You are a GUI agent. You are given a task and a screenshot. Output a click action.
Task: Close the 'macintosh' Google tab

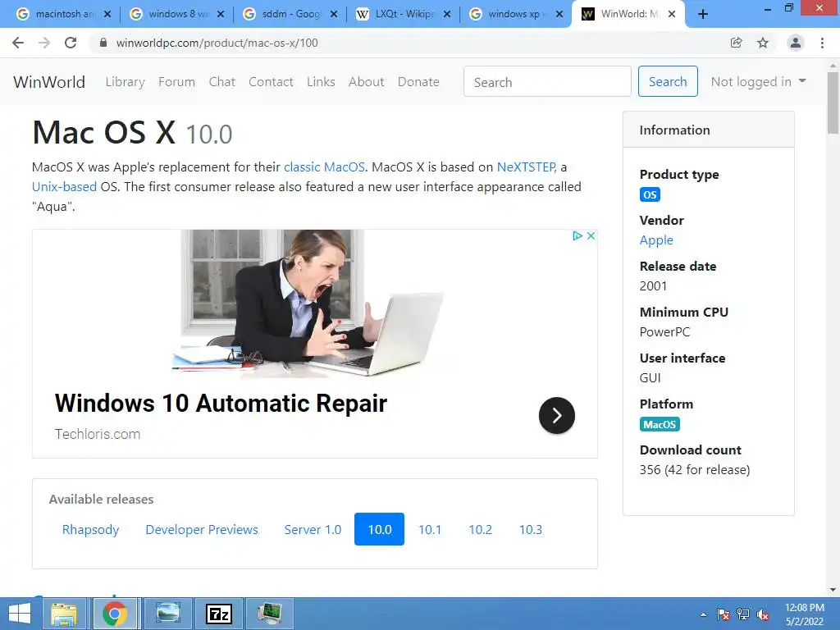point(107,15)
